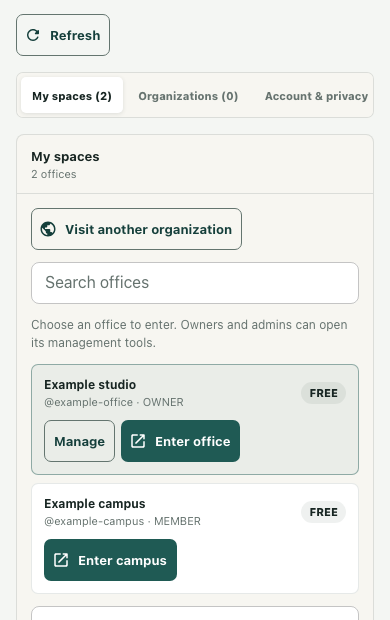This screenshot has height=620, width=390.
Task: Focus the Search offices field
Action: point(195,283)
